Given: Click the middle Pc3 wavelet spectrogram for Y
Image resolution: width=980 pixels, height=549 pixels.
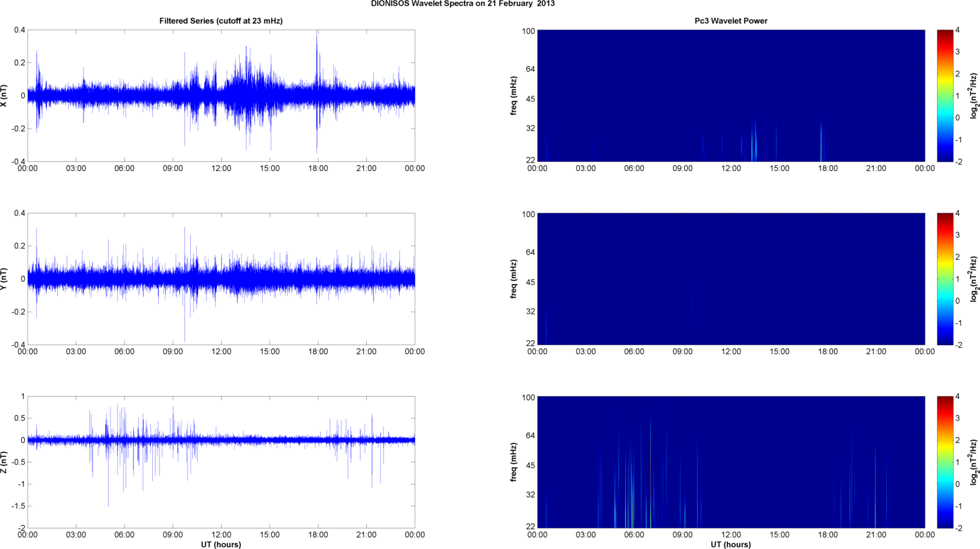Looking at the screenshot, I should 731,279.
